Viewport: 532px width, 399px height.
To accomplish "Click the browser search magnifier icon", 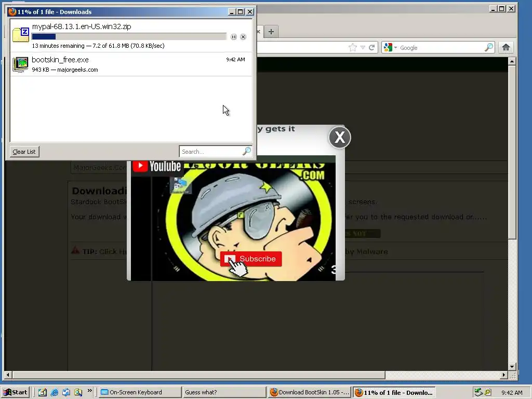I will pos(489,47).
